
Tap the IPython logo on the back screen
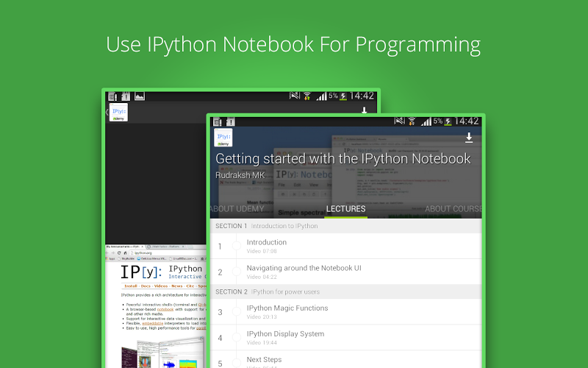click(119, 113)
